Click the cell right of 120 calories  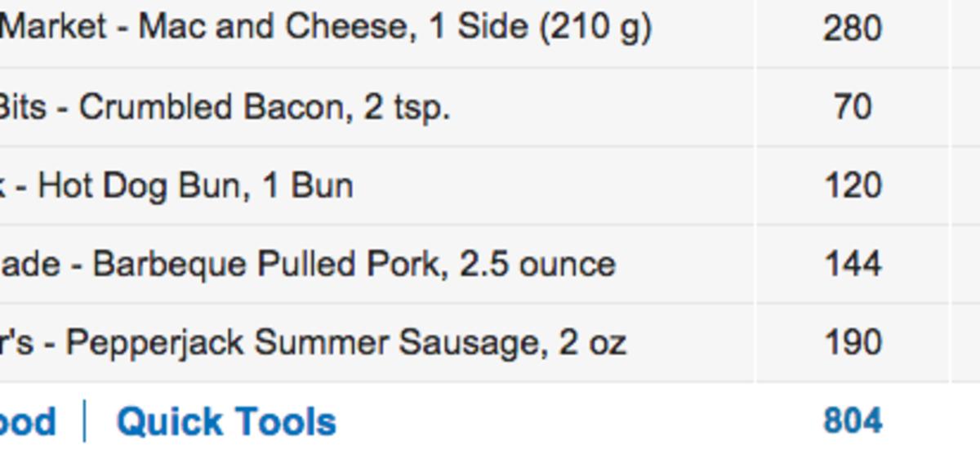tap(965, 185)
